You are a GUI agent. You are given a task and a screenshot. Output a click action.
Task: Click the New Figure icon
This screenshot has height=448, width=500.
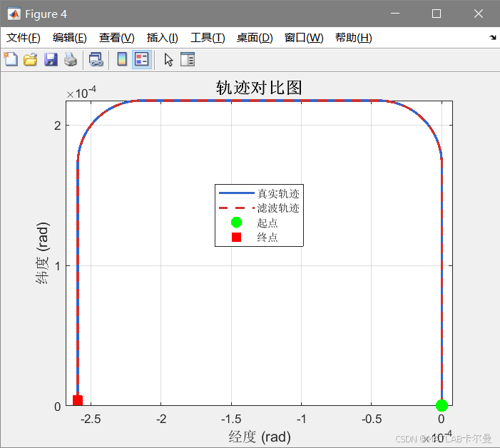(11, 59)
